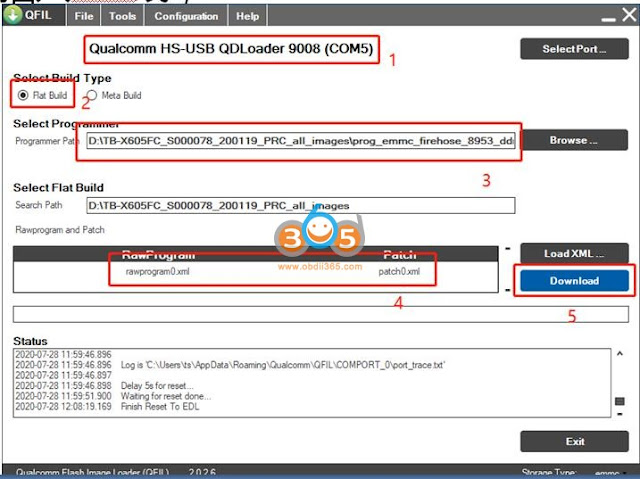Select the rawprogram0.xml entry
The image size is (640, 479).
[x=158, y=271]
